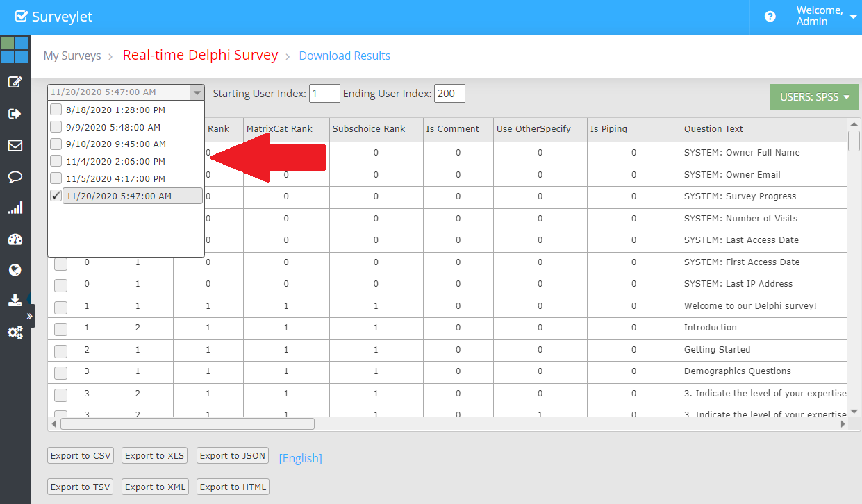Click the Ending User Index field
Screen dimensions: 862x504
(449, 94)
